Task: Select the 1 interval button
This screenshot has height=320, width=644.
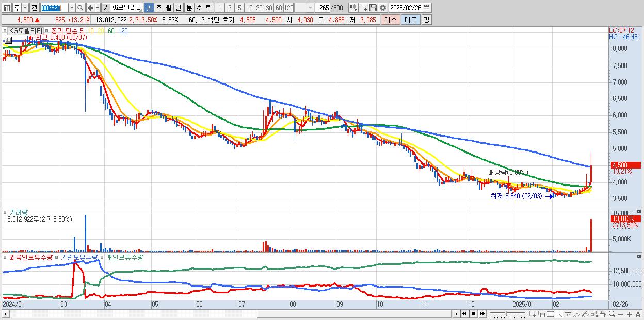Action: pyautogui.click(x=219, y=8)
